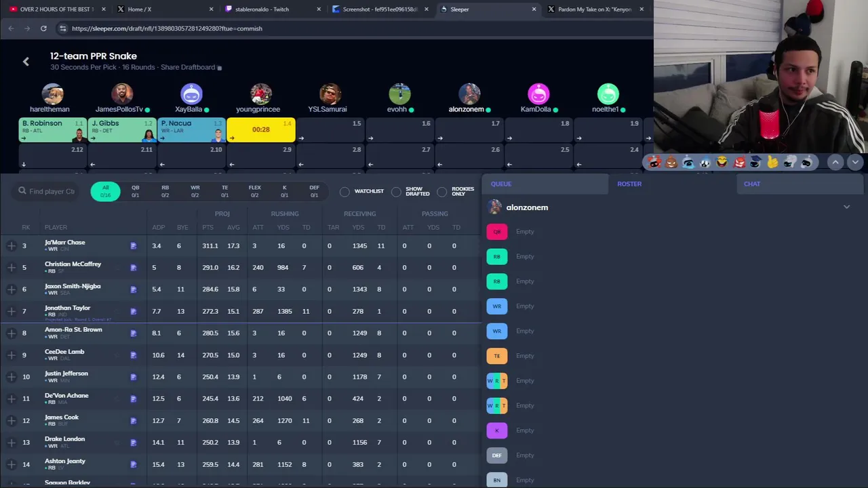Toggle the Watchlist filter
This screenshot has height=488, width=868.
coord(344,192)
